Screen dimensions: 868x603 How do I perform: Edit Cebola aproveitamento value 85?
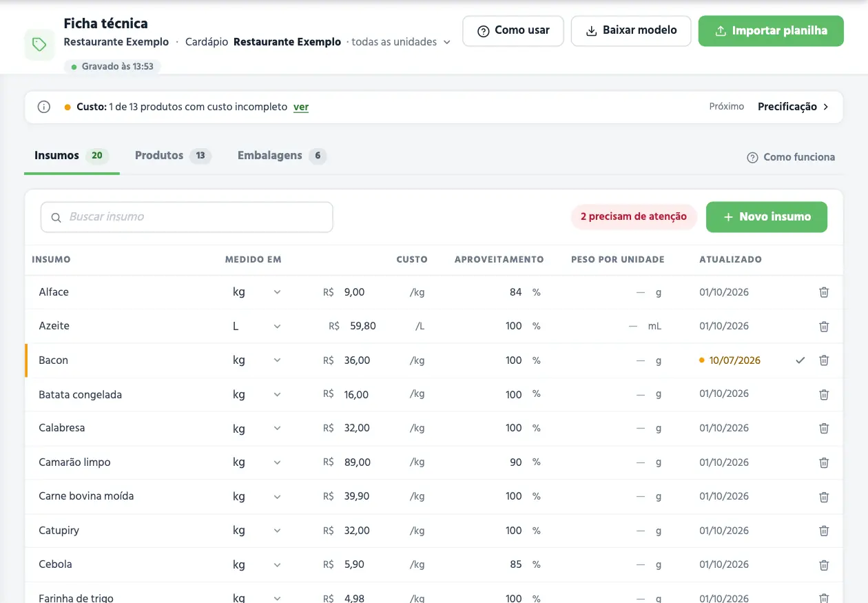coord(516,564)
